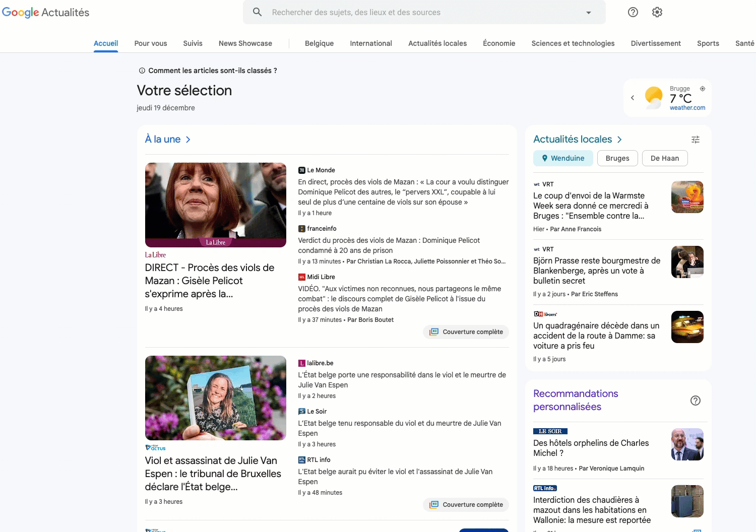Image resolution: width=756 pixels, height=532 pixels.
Task: Click the RTBF Actus source logo
Action: (x=155, y=447)
